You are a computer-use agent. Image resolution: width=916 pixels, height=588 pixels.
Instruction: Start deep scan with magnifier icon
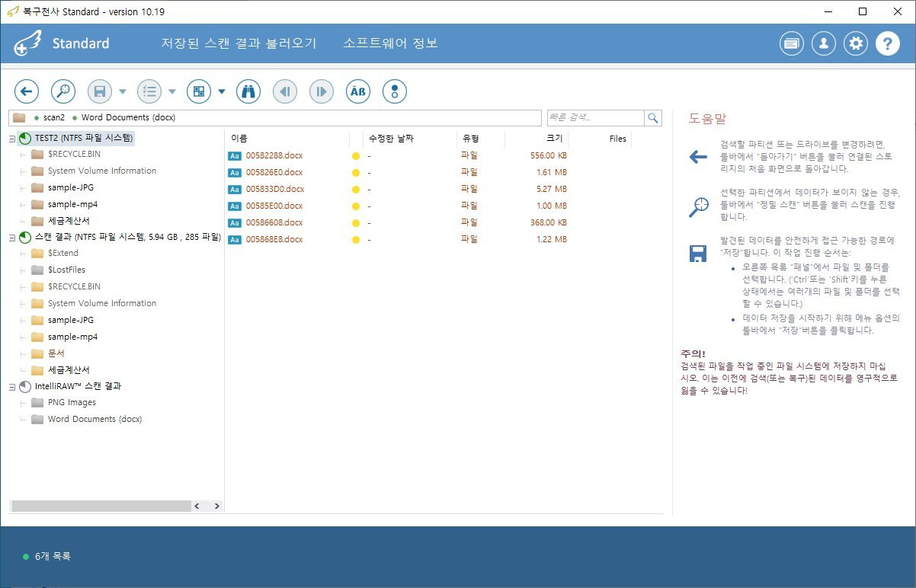pos(63,91)
